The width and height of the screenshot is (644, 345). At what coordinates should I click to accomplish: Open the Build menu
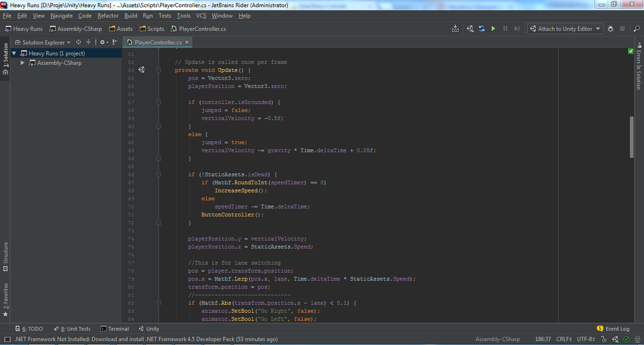(x=131, y=16)
